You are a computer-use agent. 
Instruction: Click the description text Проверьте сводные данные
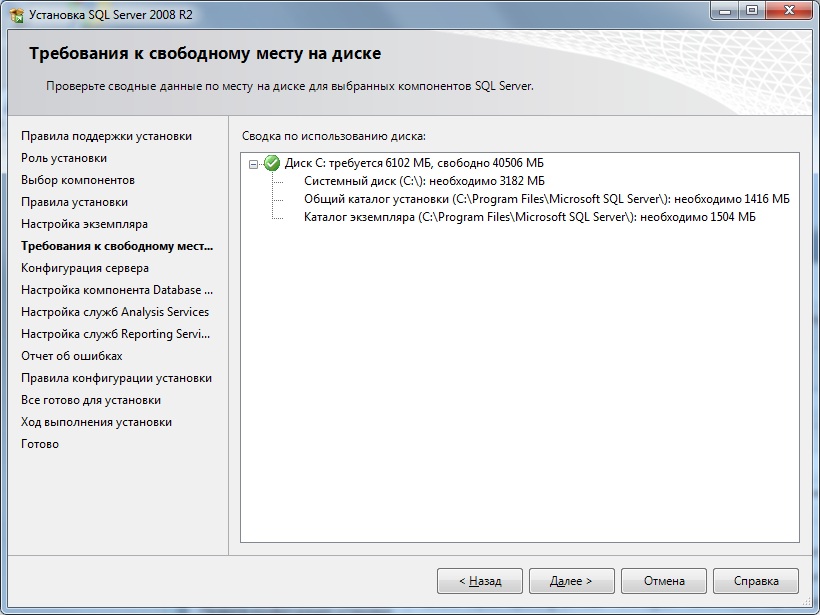pos(290,86)
